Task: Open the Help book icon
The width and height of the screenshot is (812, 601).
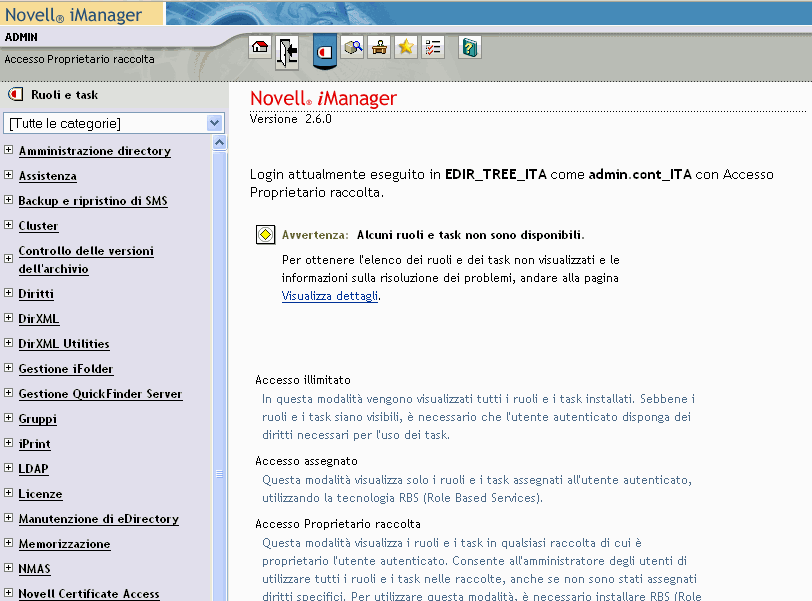Action: [x=470, y=48]
